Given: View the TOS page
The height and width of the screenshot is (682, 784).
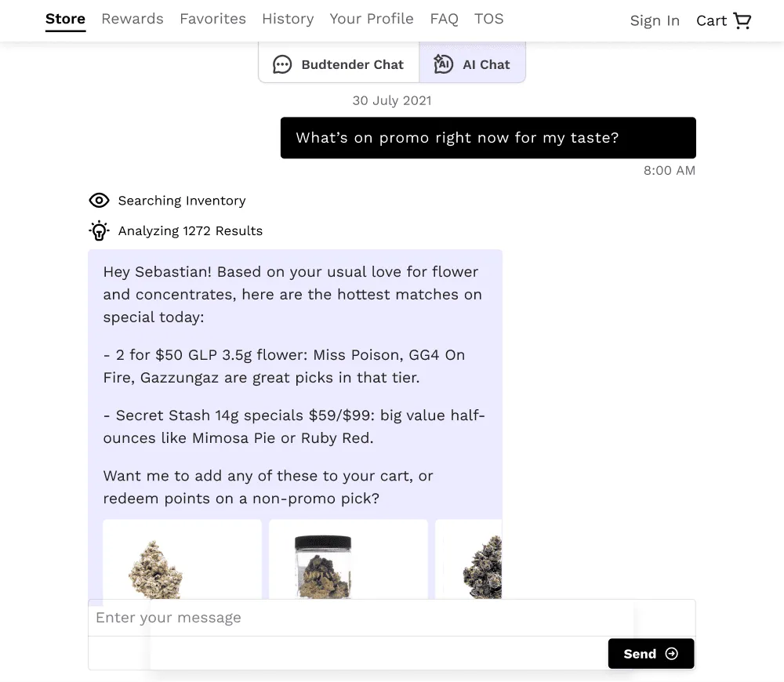Looking at the screenshot, I should click(489, 19).
